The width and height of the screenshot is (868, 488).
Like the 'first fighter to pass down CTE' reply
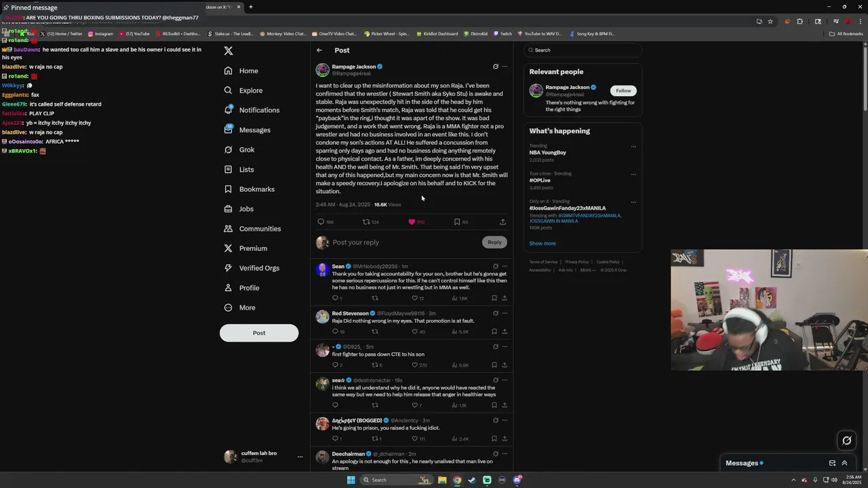415,365
